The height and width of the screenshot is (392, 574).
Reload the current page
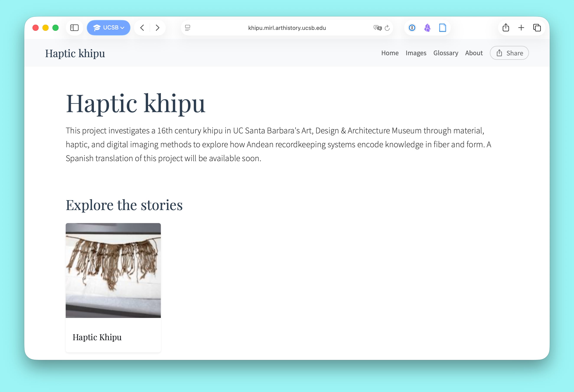click(x=387, y=28)
